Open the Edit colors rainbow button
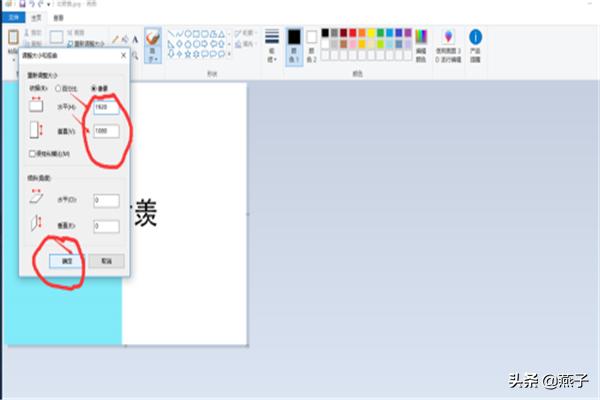Viewport: 600px width, 400px height. pos(421,45)
